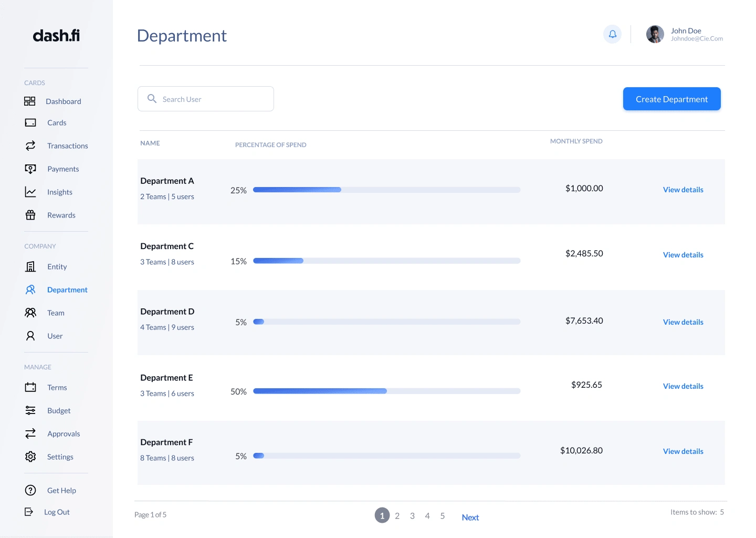
Task: Click Department E 50% progress bar
Action: (x=387, y=391)
